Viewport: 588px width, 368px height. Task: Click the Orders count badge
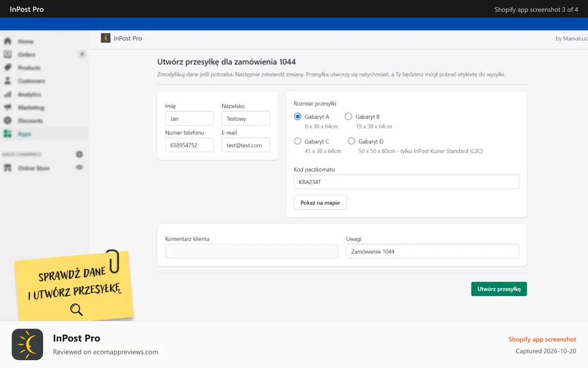click(82, 54)
